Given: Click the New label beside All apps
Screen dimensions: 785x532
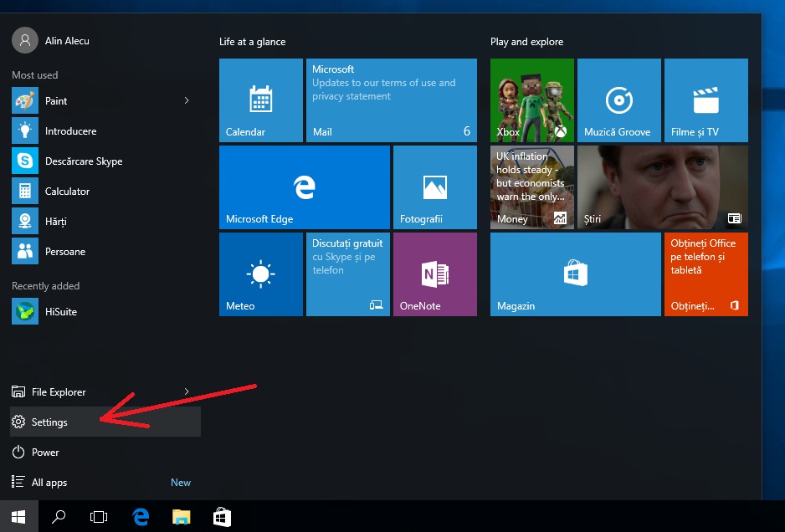Looking at the screenshot, I should (x=181, y=482).
